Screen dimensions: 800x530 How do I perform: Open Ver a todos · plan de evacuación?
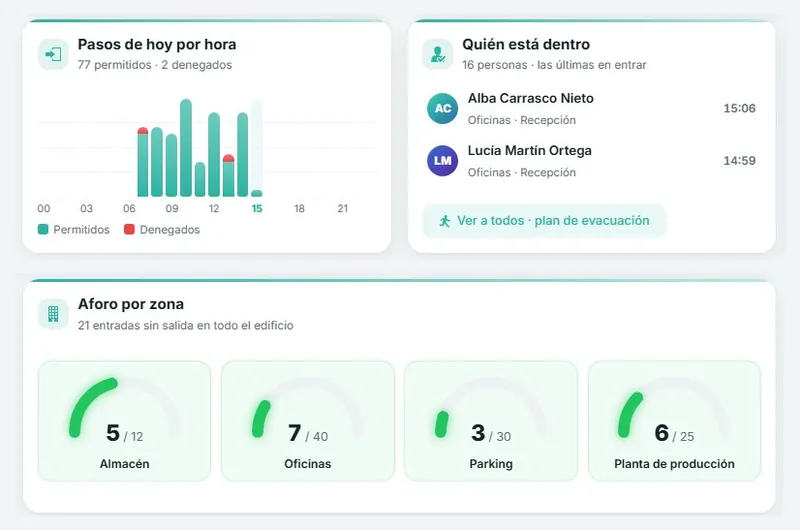[544, 221]
